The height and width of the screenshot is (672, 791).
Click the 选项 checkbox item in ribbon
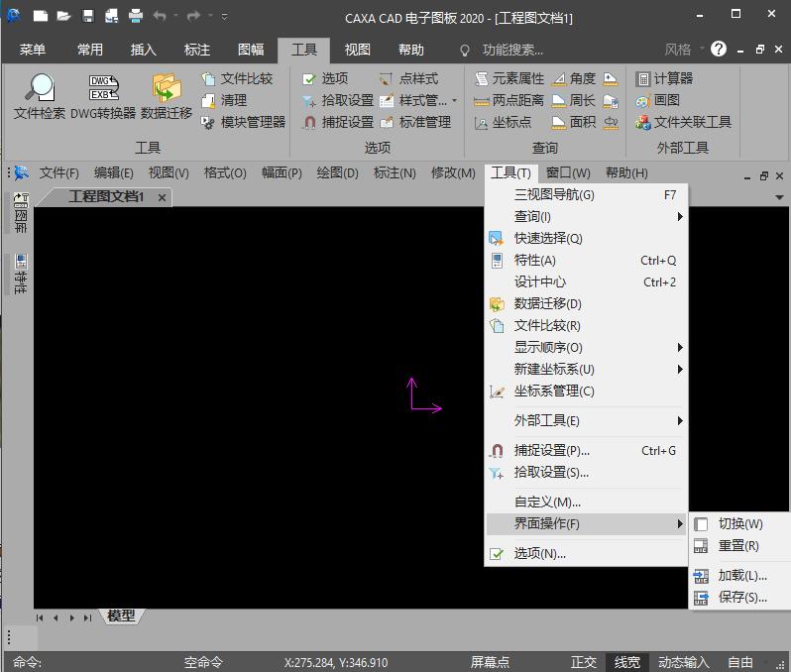[325, 78]
